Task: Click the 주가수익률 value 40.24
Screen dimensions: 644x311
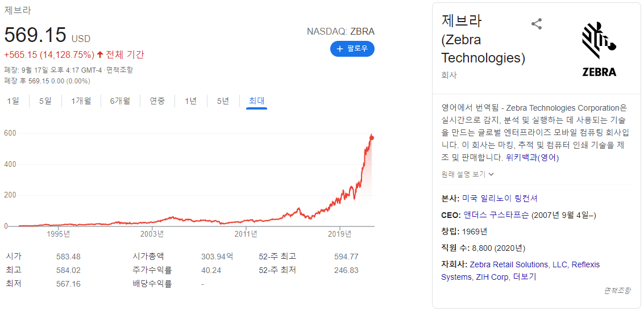Action: tap(211, 270)
